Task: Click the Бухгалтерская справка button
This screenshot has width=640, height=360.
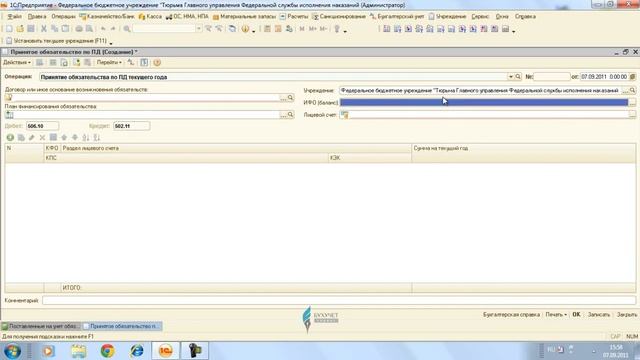Action: pos(511,315)
